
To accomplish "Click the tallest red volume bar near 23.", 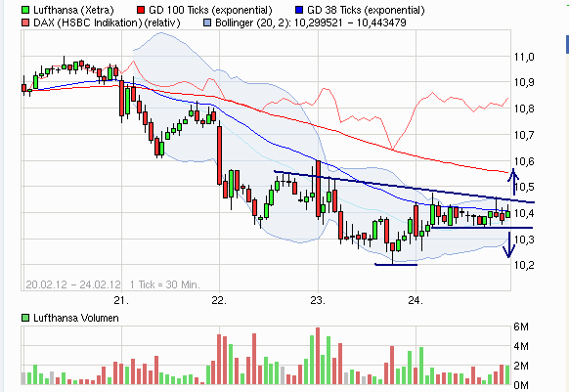I will pos(318,356).
